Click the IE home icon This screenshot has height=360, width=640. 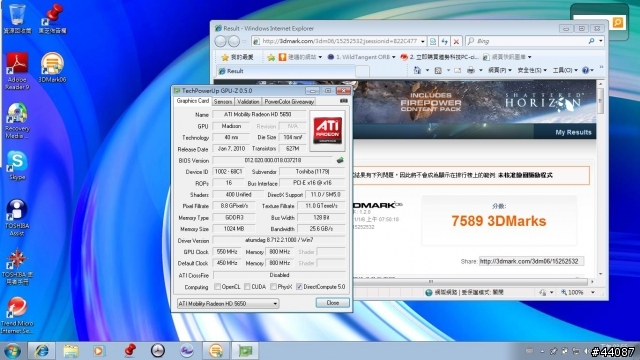(417, 70)
